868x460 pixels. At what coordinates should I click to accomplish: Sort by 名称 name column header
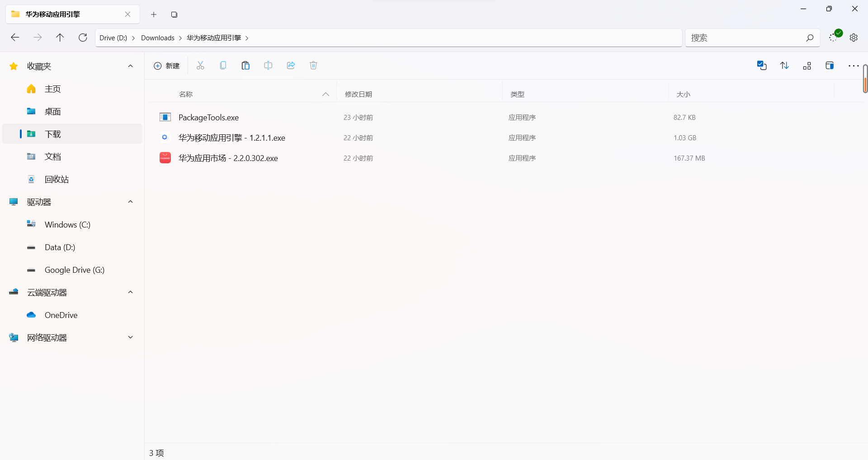click(x=186, y=94)
